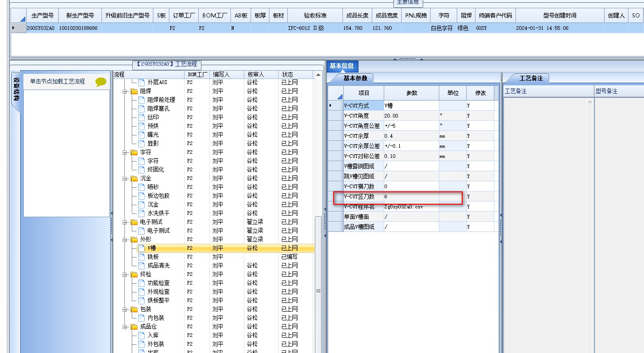Collapse the 终检 tree node
Screen dimensions: 644x353
pyautogui.click(x=124, y=274)
